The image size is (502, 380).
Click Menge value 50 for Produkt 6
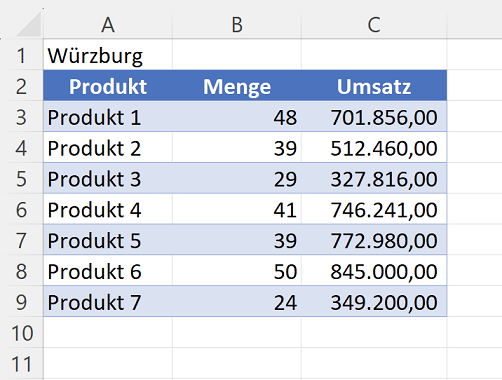pos(237,271)
